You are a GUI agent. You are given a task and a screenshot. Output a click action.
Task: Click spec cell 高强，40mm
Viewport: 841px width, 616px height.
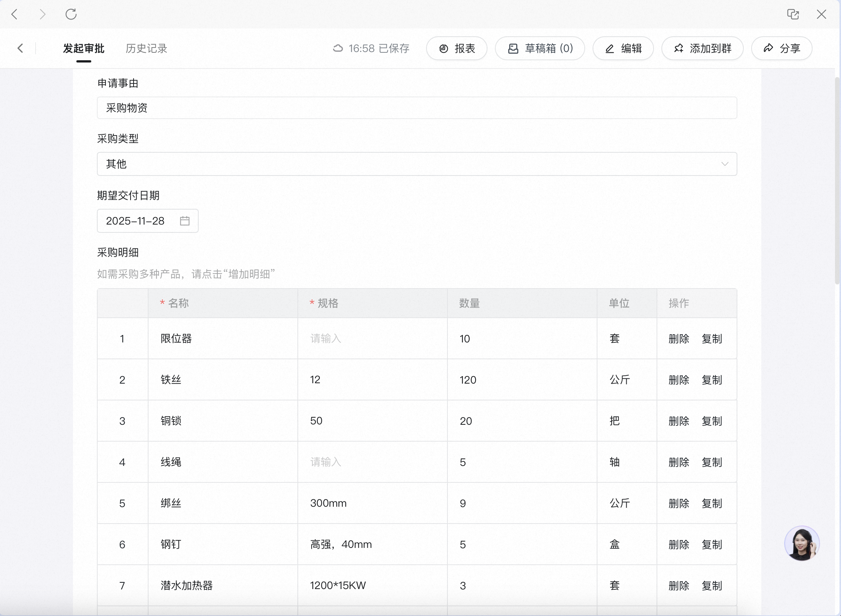[x=373, y=545]
